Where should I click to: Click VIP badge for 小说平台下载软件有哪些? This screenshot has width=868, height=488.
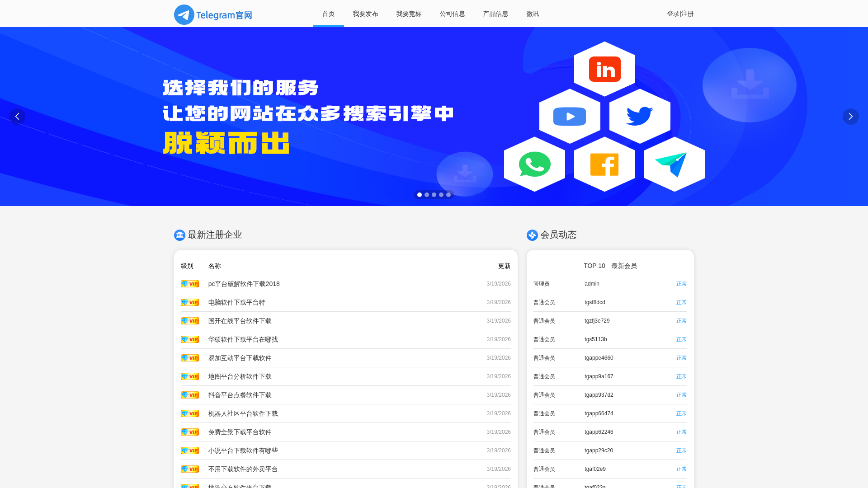point(190,450)
